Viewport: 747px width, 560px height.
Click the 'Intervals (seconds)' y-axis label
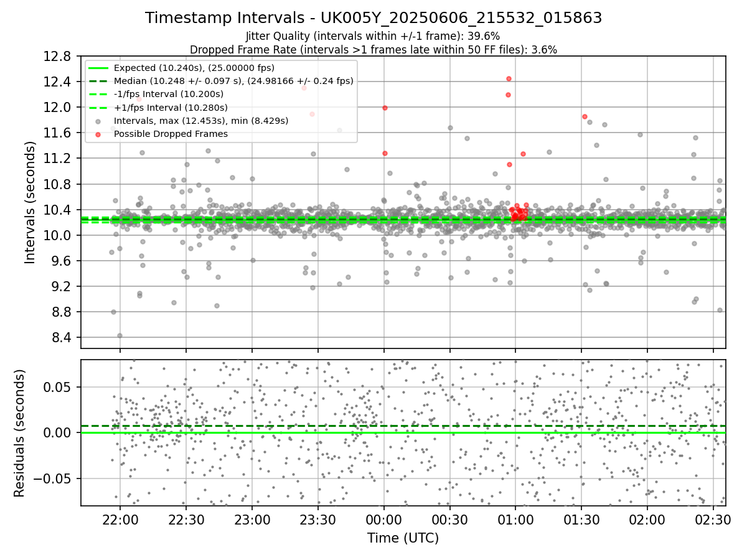point(31,202)
